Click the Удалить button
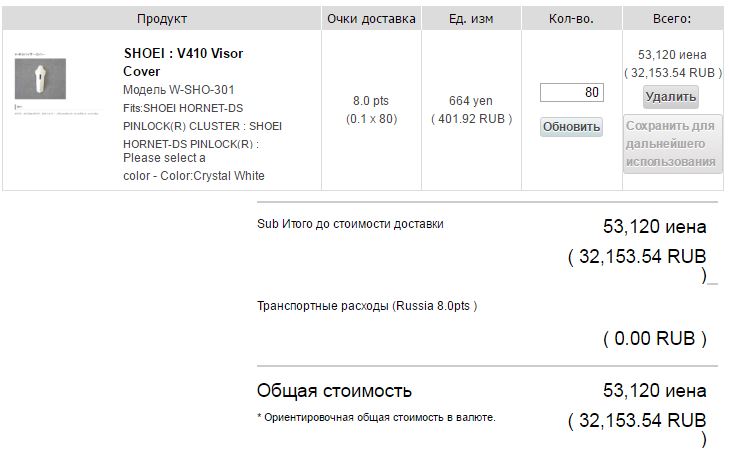 (x=670, y=97)
